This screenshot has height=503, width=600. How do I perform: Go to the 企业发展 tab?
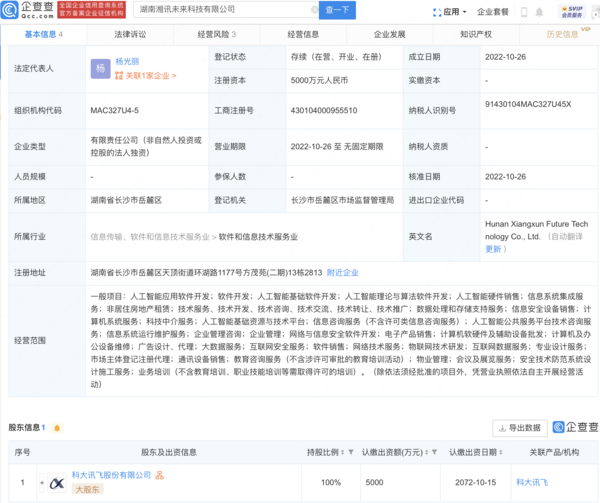coord(390,34)
